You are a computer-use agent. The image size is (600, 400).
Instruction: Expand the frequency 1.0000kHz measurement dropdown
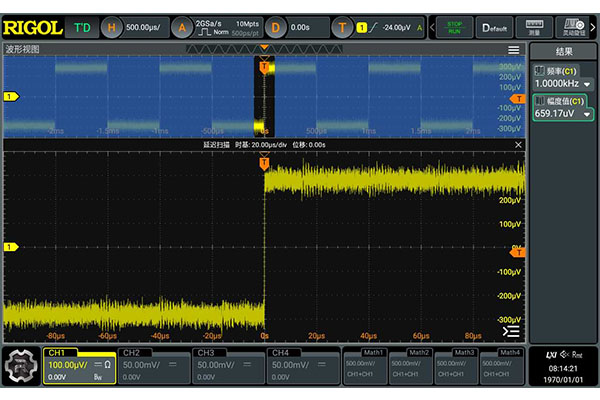[x=588, y=85]
